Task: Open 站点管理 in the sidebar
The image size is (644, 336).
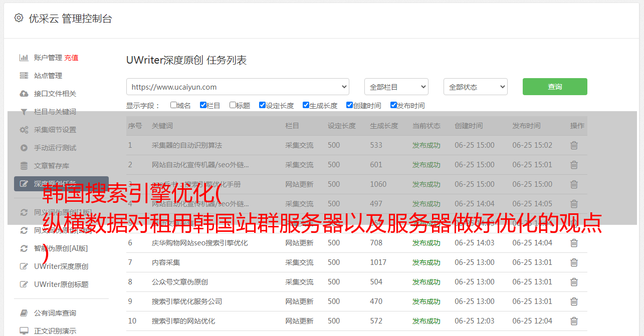Action: (48, 76)
